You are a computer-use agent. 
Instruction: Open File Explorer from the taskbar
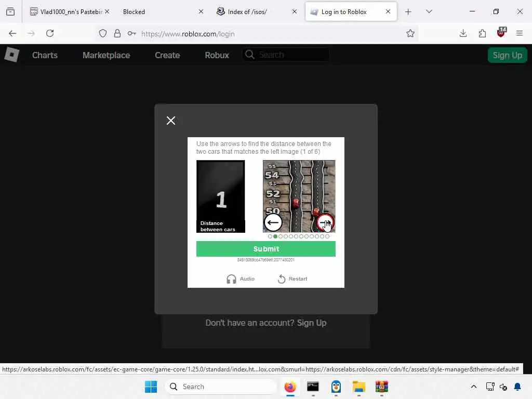point(358,387)
